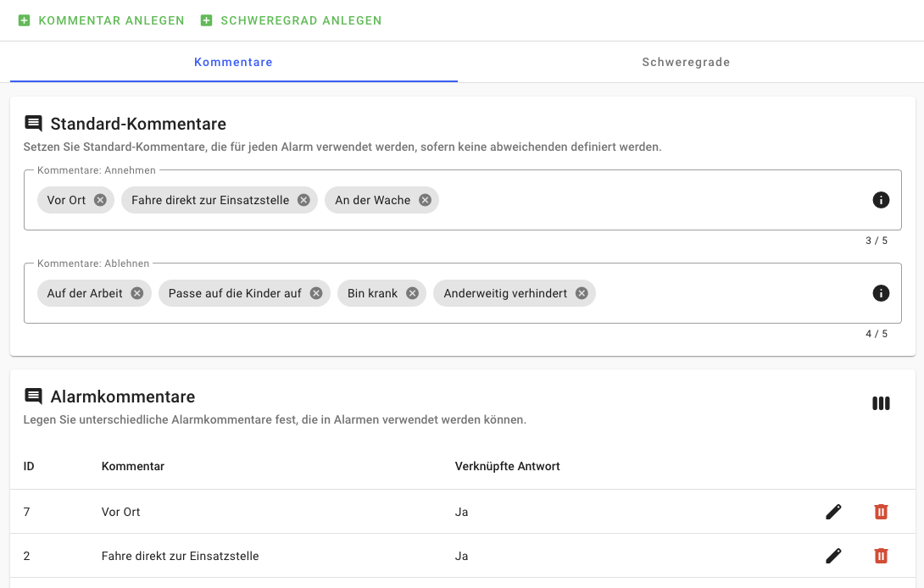Switch to the Schweregrade tab
This screenshot has height=588, width=924.
(686, 62)
